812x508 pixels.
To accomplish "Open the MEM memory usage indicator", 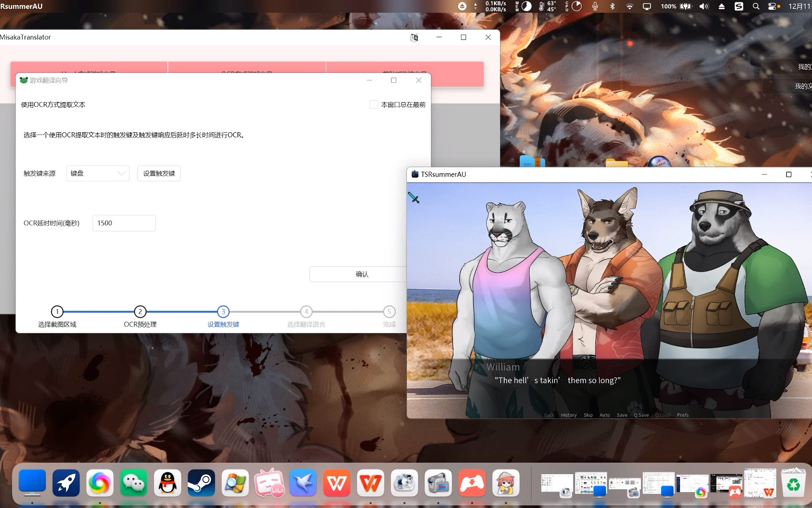I will click(x=523, y=6).
